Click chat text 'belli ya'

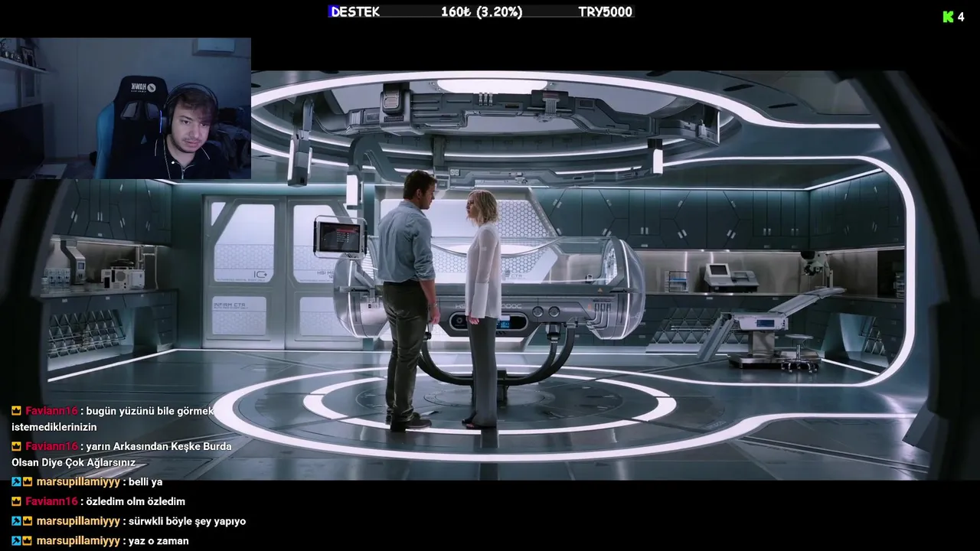pos(145,482)
